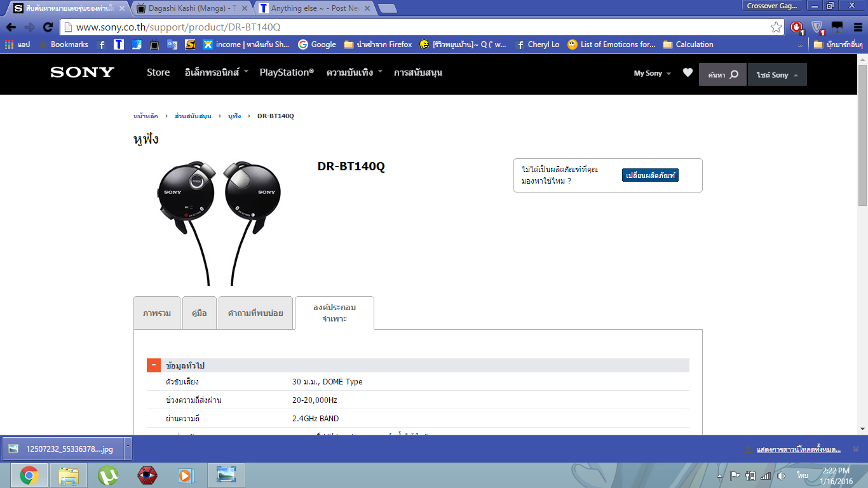Click the volume speaker icon in system tray
Image resolution: width=868 pixels, height=488 pixels.
click(x=781, y=476)
